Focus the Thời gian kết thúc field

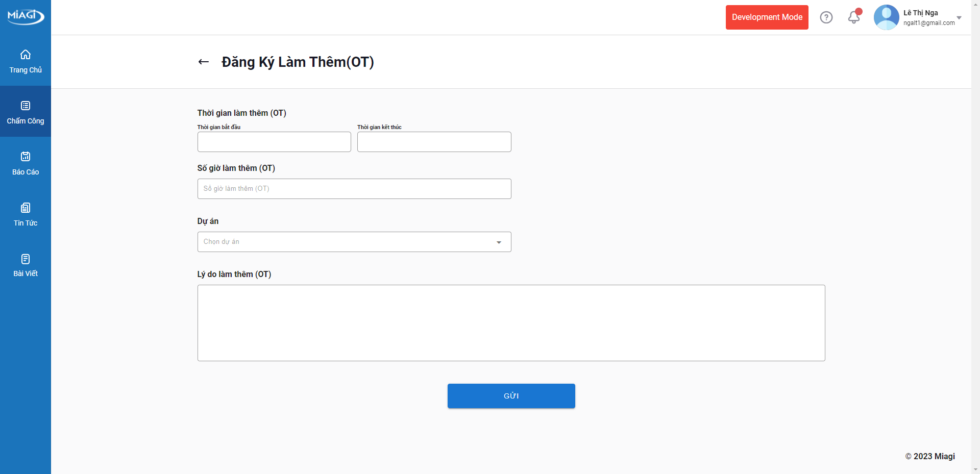434,142
